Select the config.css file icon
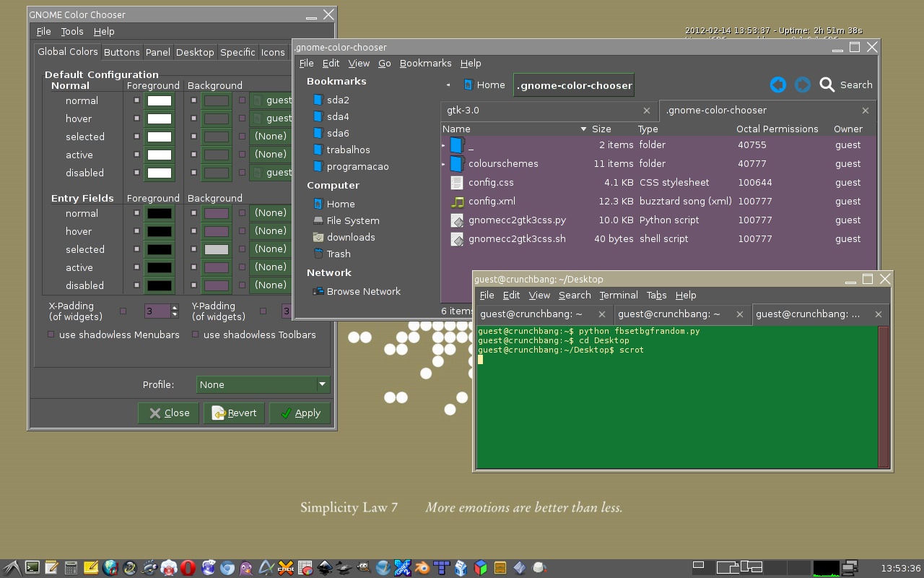Viewport: 924px width, 578px height. [x=456, y=183]
